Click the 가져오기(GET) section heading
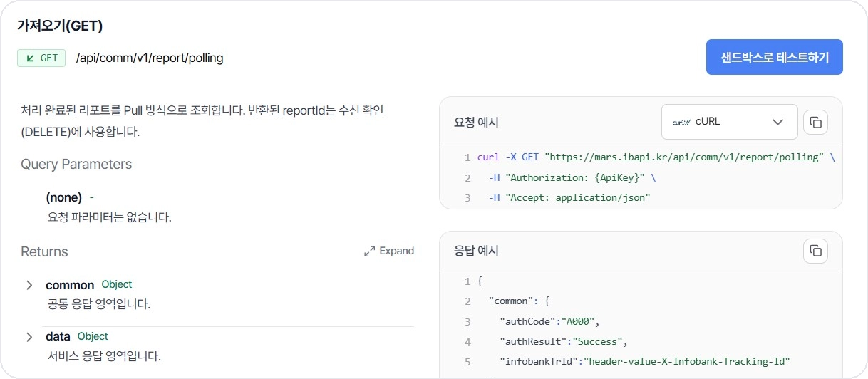Viewport: 868px width, 379px height. click(x=61, y=26)
